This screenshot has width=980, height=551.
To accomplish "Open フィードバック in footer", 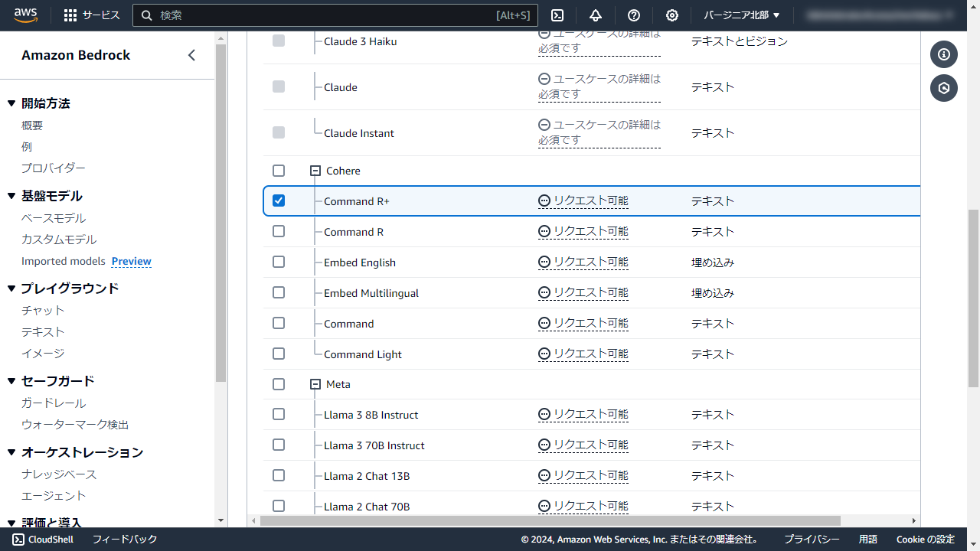I will click(125, 540).
